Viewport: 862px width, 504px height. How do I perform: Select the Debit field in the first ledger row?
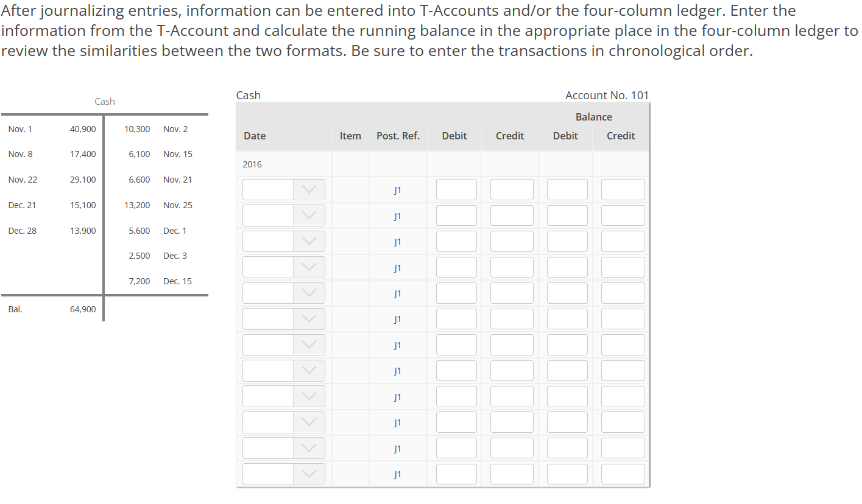click(456, 189)
